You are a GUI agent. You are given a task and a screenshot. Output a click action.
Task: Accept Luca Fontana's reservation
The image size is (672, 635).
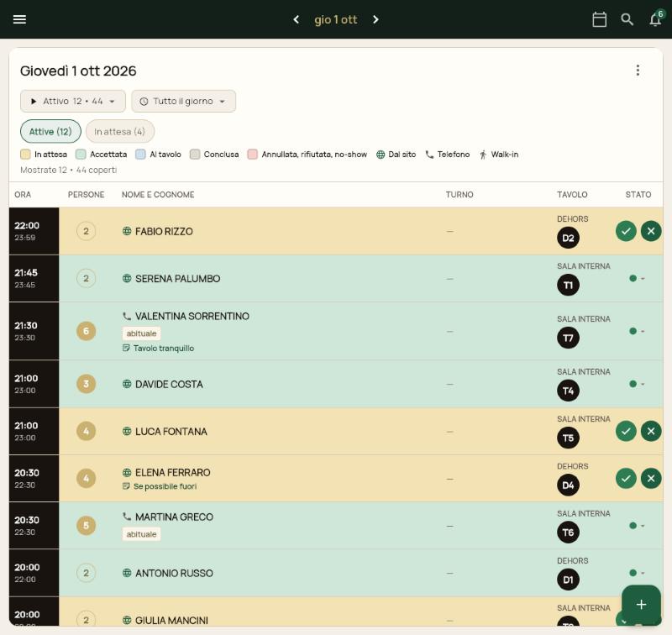click(626, 431)
